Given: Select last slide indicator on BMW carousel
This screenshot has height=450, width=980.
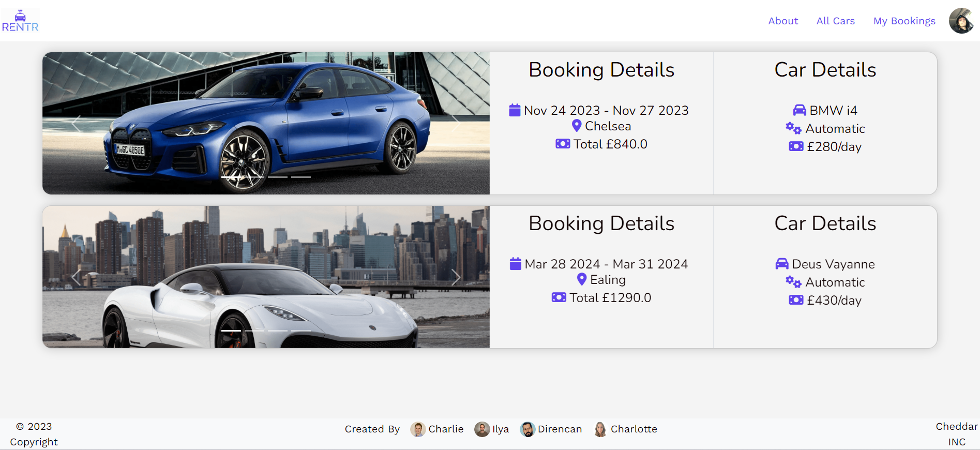Looking at the screenshot, I should pyautogui.click(x=301, y=177).
